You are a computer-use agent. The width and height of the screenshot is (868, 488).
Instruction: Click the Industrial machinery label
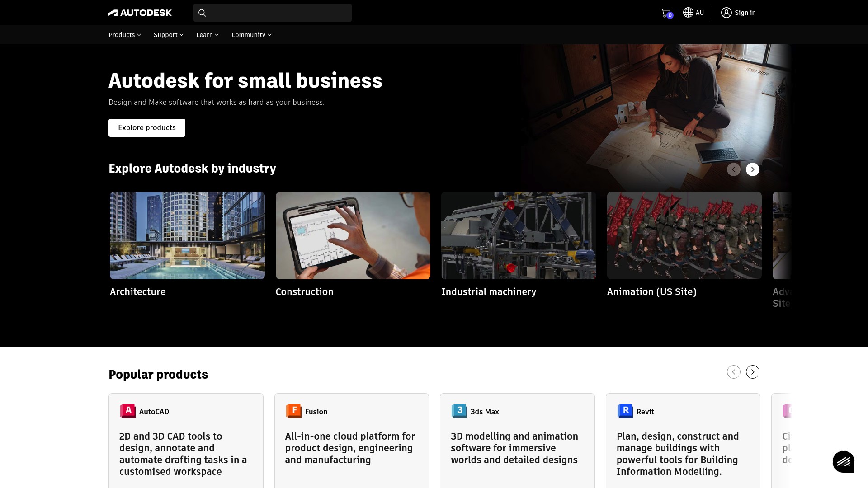coord(489,292)
